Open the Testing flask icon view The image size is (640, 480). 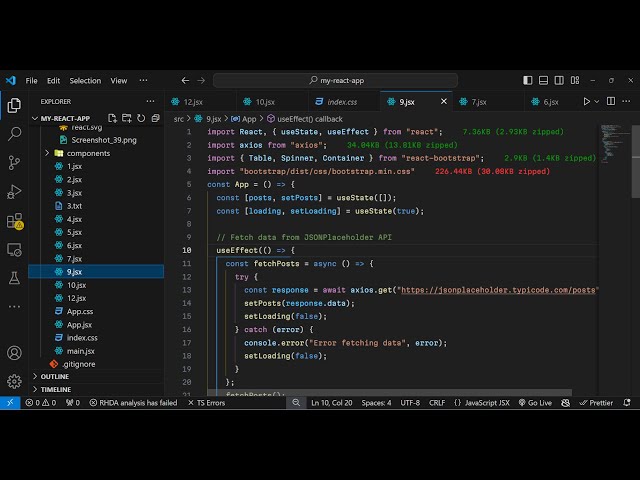(x=14, y=277)
